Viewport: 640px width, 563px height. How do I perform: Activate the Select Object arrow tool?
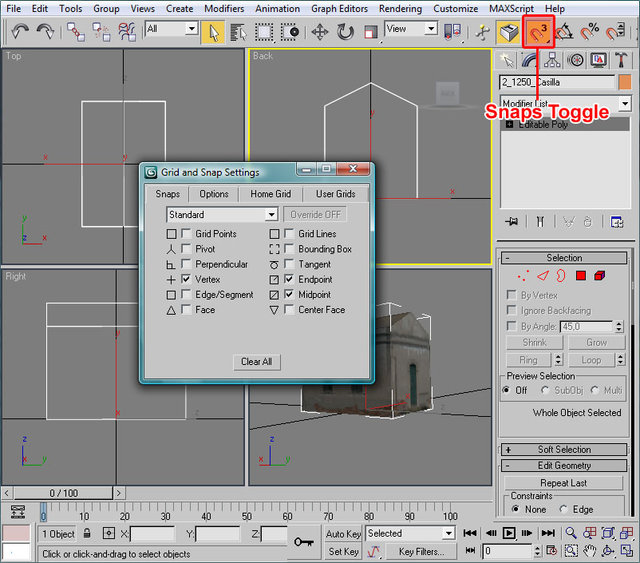point(212,31)
